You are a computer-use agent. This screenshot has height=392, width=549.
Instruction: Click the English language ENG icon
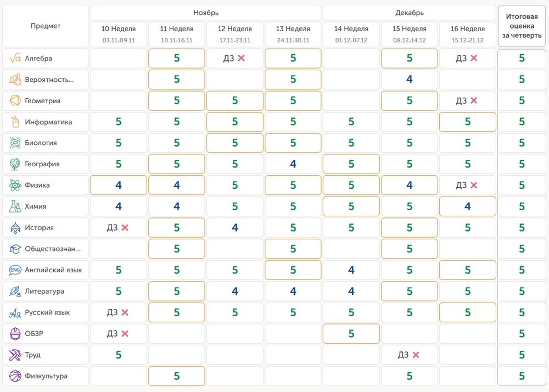[15, 270]
